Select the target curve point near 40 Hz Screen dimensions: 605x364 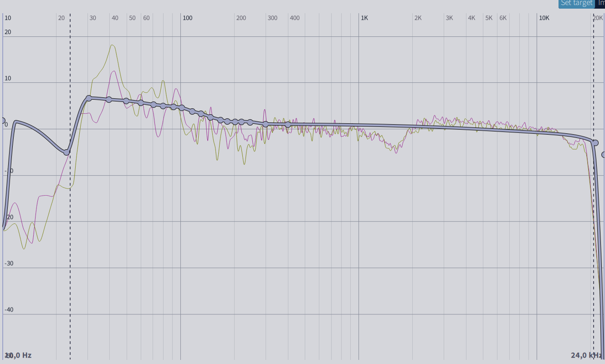(x=109, y=99)
